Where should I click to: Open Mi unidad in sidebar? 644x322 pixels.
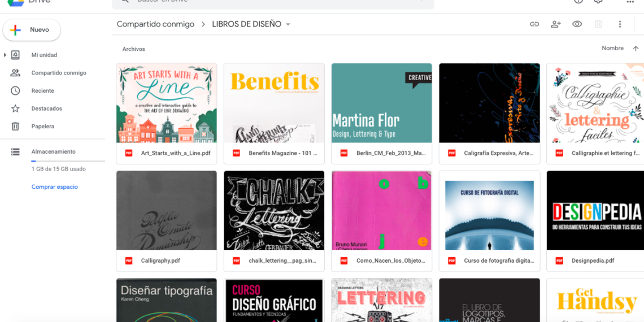(44, 55)
